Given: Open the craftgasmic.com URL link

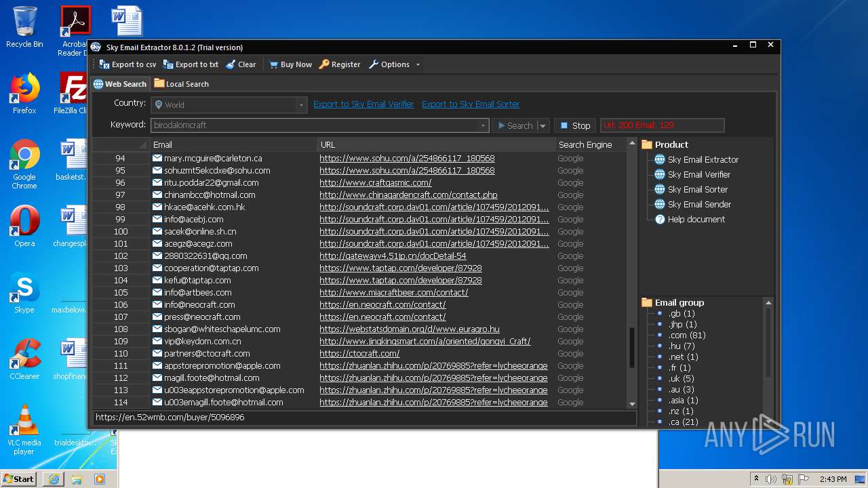Looking at the screenshot, I should 376,182.
